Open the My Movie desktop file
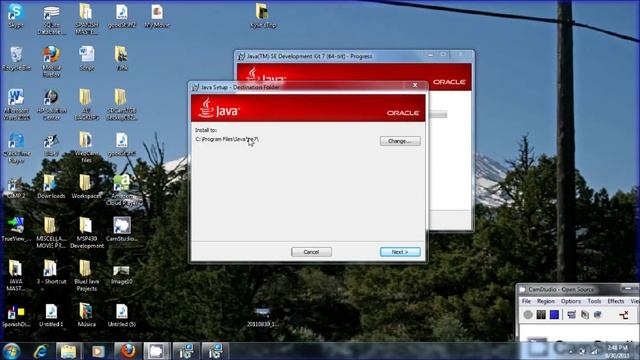 pyautogui.click(x=157, y=16)
